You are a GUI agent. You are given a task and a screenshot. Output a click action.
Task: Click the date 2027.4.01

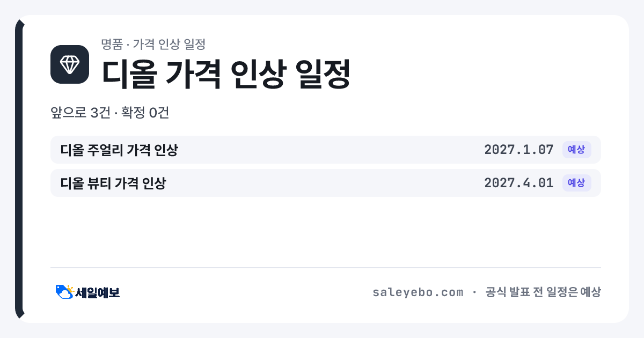coord(518,183)
